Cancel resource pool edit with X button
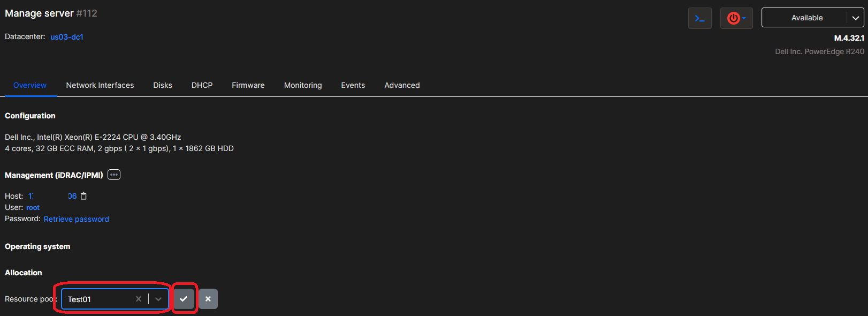 coord(208,299)
